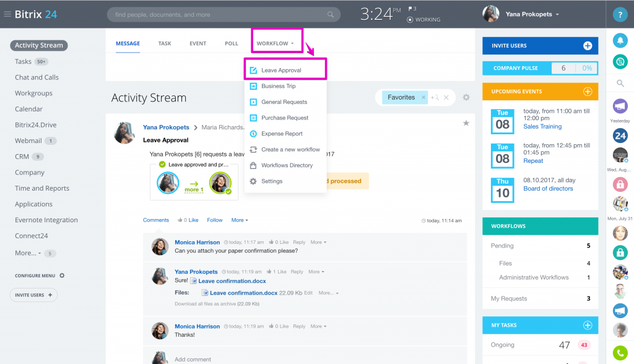Click the Invite Users sidebar button
The image size is (634, 364).
[x=33, y=295]
